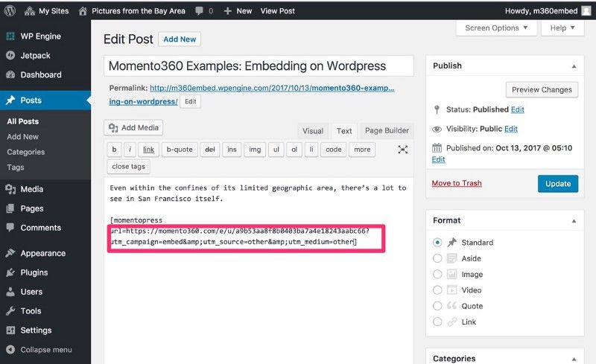This screenshot has width=596, height=364.
Task: Click the Tools wrench icon
Action: (10, 311)
